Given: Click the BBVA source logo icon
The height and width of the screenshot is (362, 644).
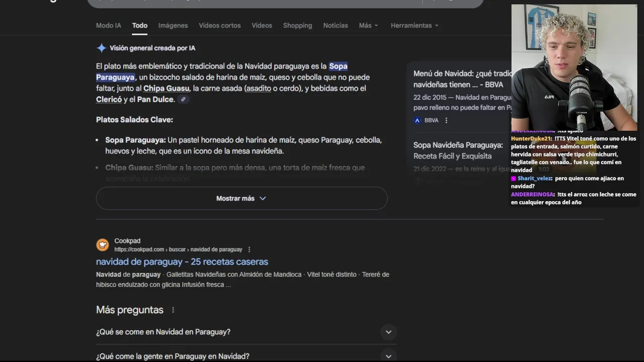Looking at the screenshot, I should [x=417, y=120].
